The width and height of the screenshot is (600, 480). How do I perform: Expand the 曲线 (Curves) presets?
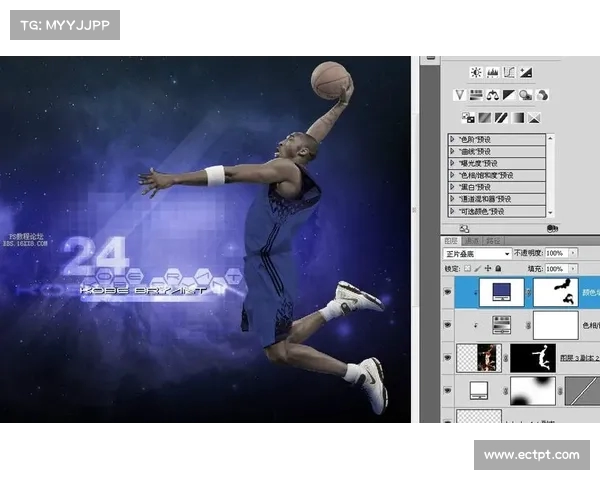(452, 151)
